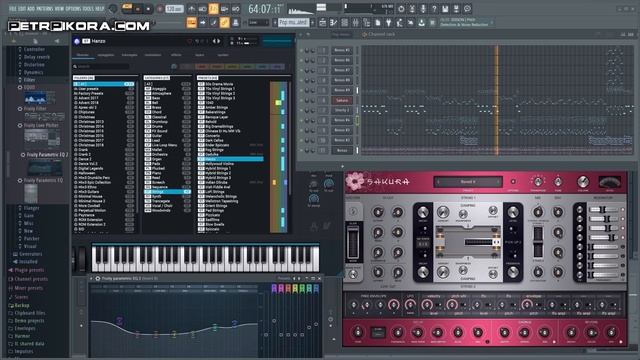Click the Hanzo search field
Viewport: 640px width, 360px height.
(x=102, y=66)
